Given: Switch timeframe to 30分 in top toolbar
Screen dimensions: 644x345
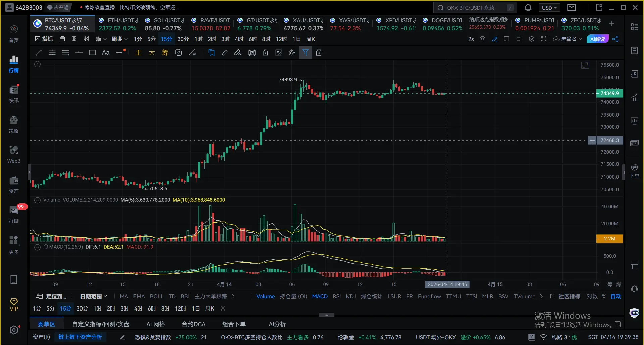Looking at the screenshot, I should 183,39.
